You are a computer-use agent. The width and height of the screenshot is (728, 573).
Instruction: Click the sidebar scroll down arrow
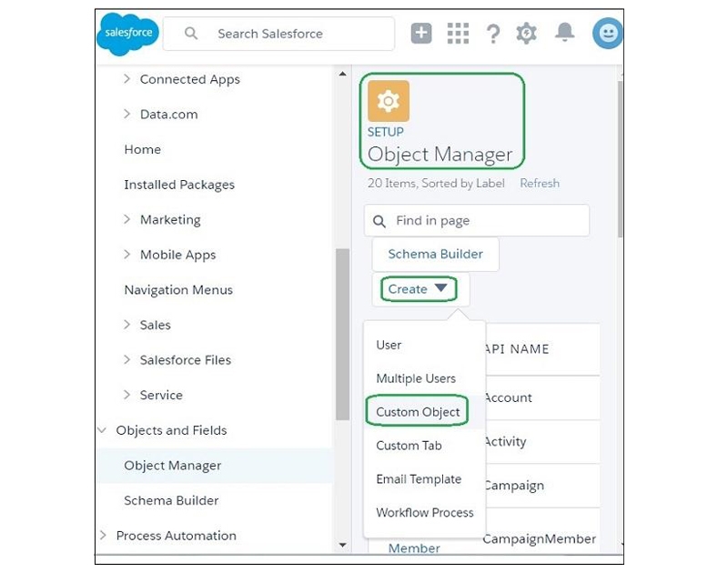(342, 545)
